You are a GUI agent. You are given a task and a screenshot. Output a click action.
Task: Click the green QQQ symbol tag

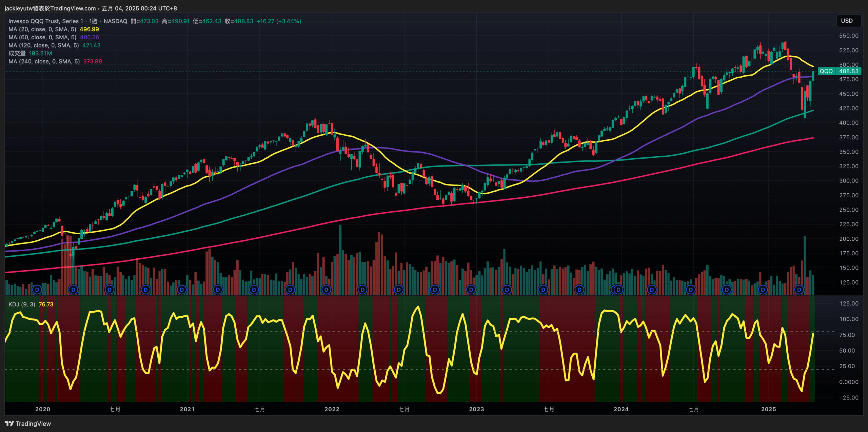pos(826,71)
